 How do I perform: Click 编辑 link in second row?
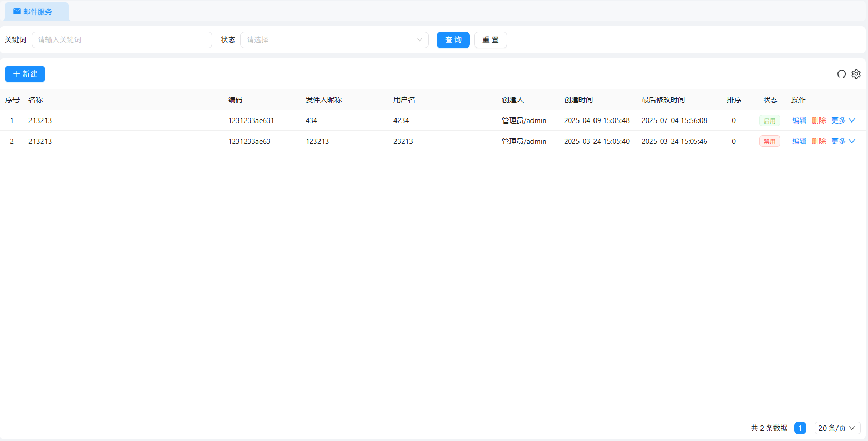click(x=799, y=141)
